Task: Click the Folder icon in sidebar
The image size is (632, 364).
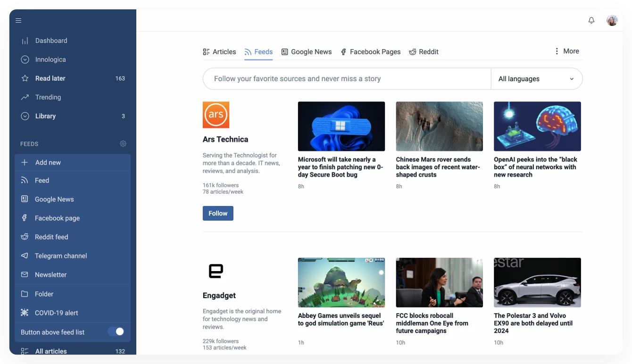Action: [25, 294]
